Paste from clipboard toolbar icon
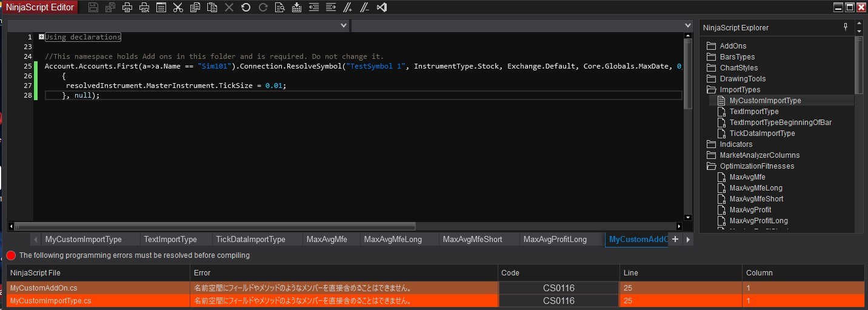The height and width of the screenshot is (310, 868). pyautogui.click(x=212, y=7)
